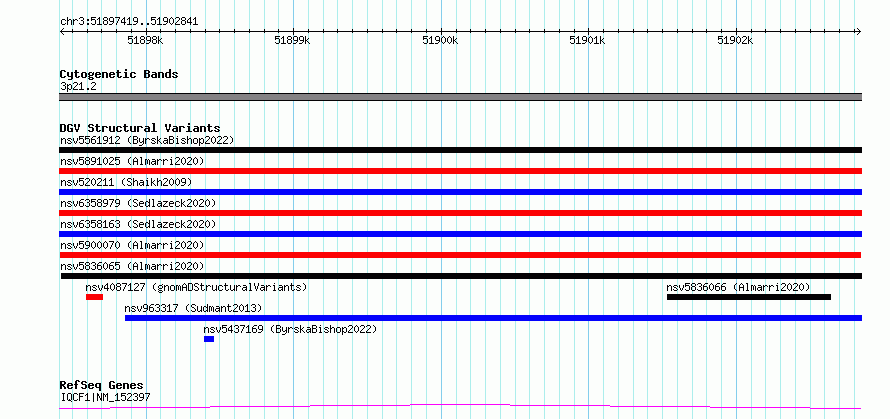Click the red bar for nsv6358979
The width and height of the screenshot is (890, 419).
461,213
